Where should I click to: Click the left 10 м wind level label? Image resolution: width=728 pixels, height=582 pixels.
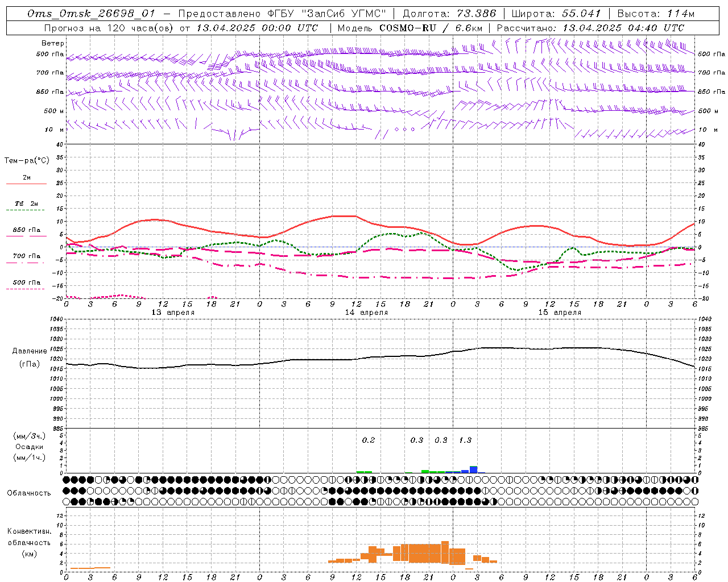[55, 130]
